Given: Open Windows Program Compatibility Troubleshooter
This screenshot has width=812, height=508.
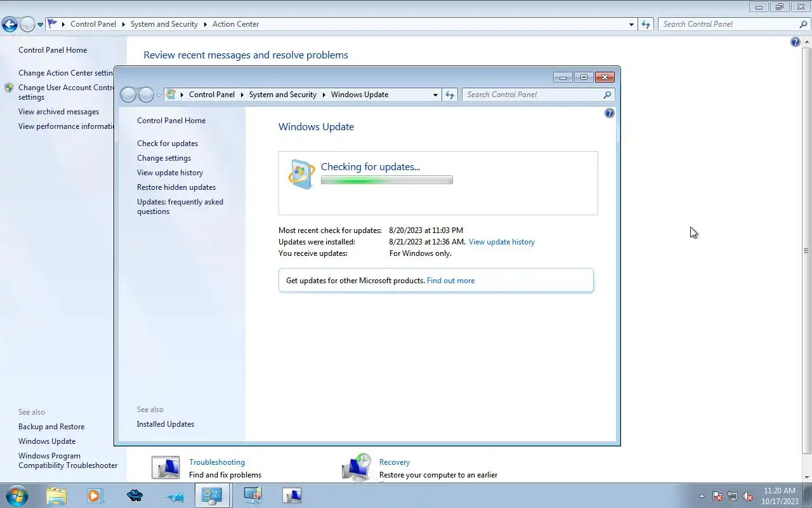Looking at the screenshot, I should (68, 460).
